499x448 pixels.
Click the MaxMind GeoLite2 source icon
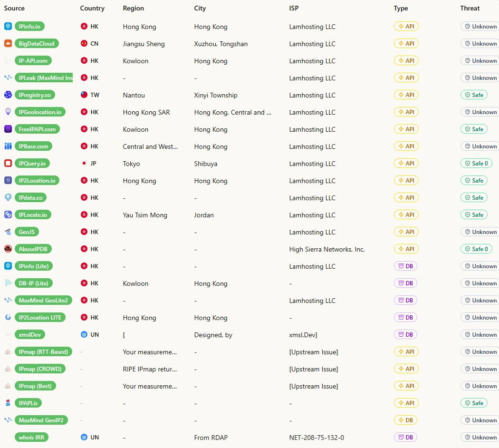click(x=8, y=300)
